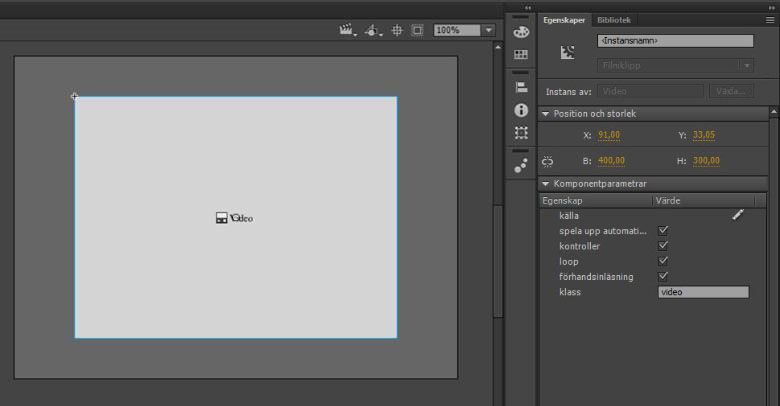Toggle the kontroller checkbox
This screenshot has width=780, height=406.
coord(663,246)
